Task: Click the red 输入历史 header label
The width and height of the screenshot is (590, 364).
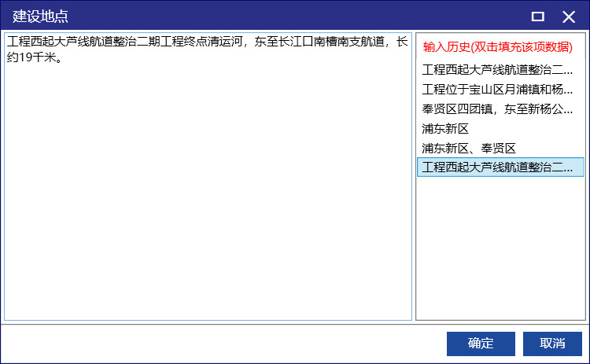Action: click(x=498, y=47)
